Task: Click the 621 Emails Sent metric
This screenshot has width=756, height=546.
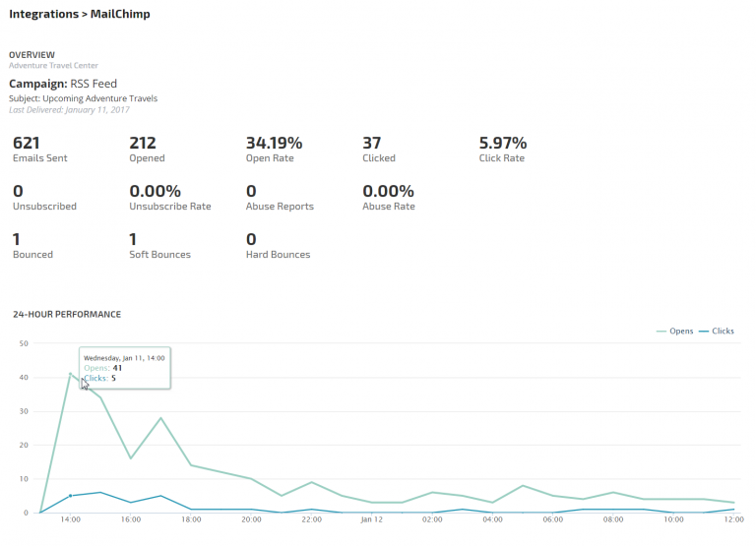Action: tap(40, 150)
